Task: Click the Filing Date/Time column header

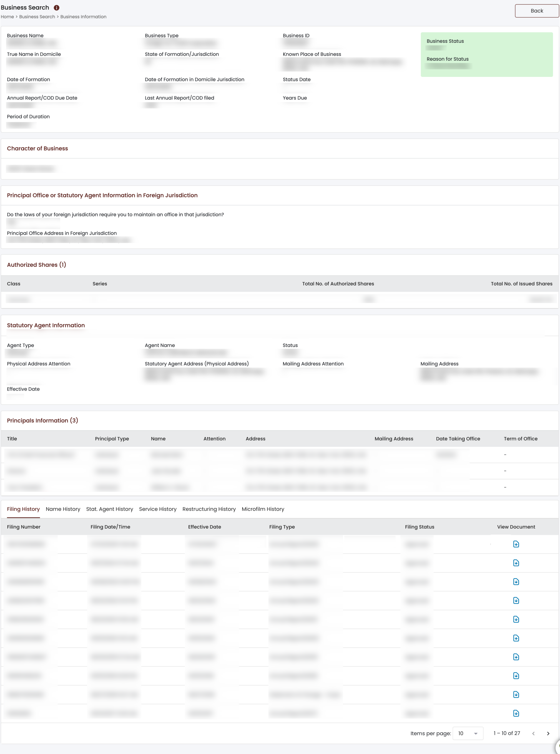Action: [x=111, y=527]
